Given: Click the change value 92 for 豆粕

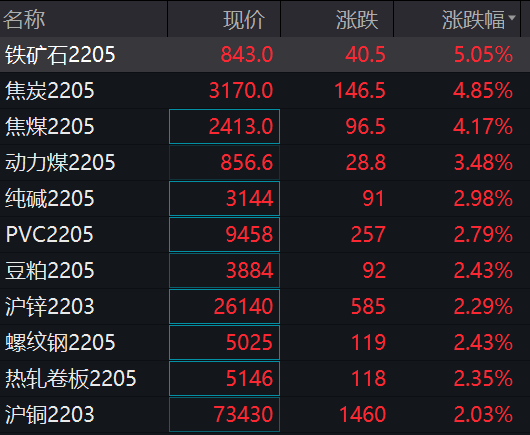Looking at the screenshot, I should click(x=374, y=270).
